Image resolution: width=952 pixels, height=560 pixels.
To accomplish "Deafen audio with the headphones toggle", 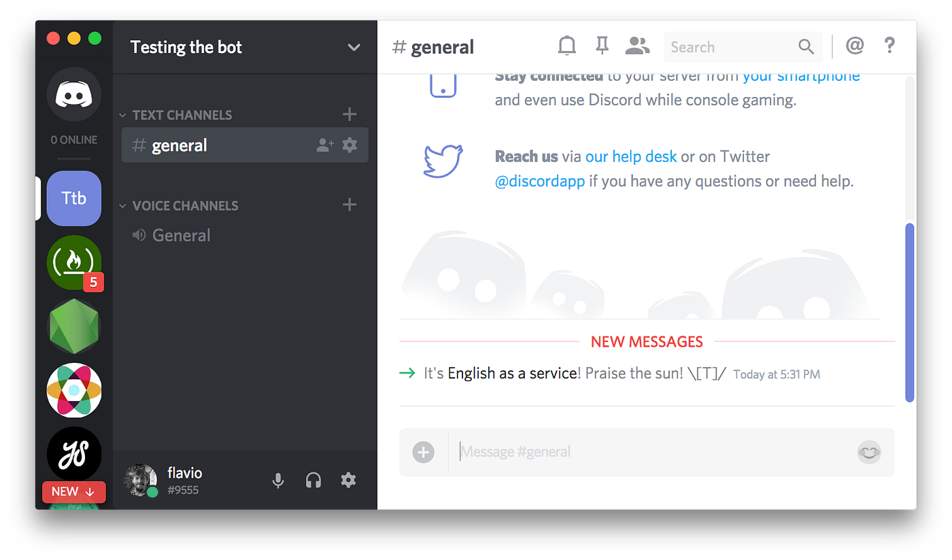I will click(x=313, y=480).
